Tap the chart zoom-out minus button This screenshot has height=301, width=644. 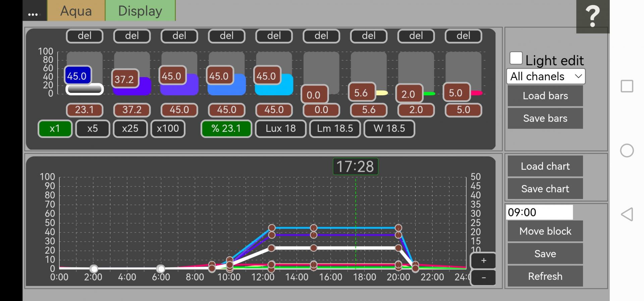[x=483, y=278]
